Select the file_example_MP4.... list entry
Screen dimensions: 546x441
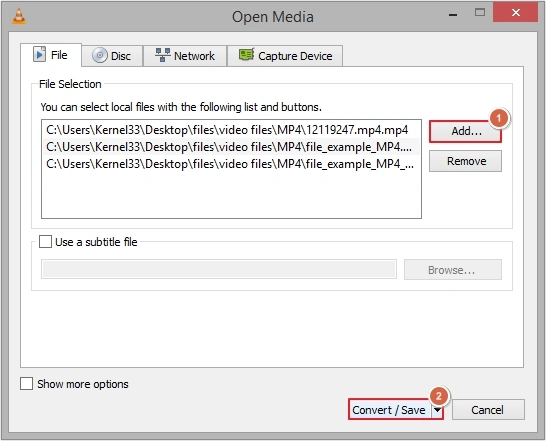pyautogui.click(x=231, y=147)
